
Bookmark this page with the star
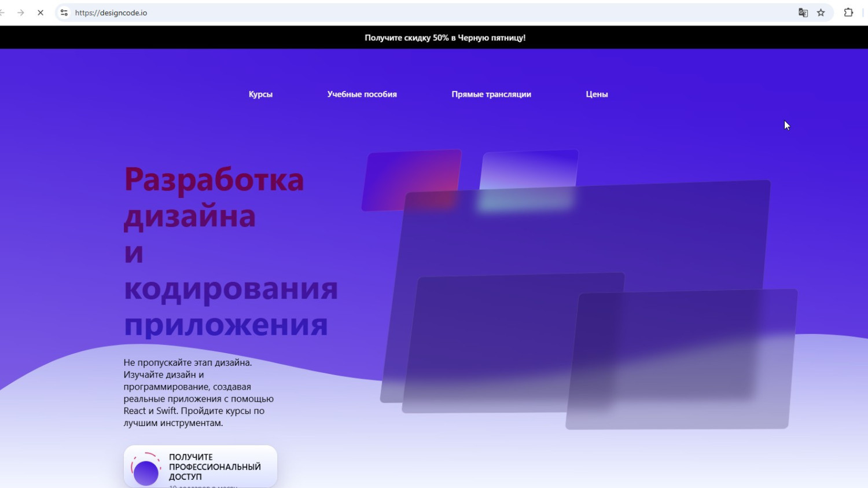[x=821, y=13]
